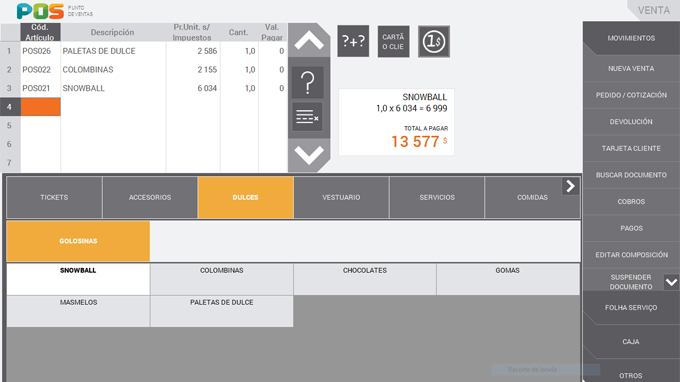The image size is (680, 382).
Task: Expand more categories with right chevron
Action: pos(570,186)
